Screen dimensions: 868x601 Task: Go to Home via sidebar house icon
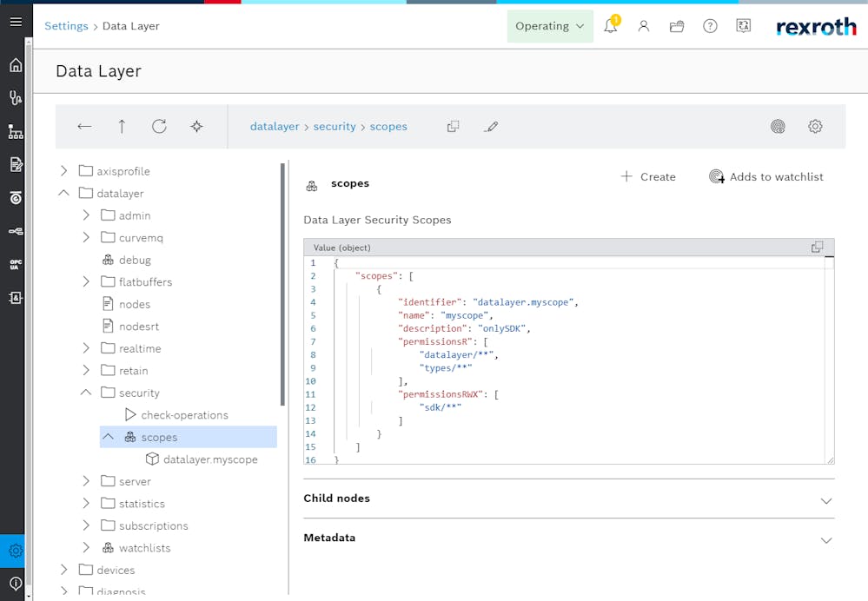tap(16, 65)
